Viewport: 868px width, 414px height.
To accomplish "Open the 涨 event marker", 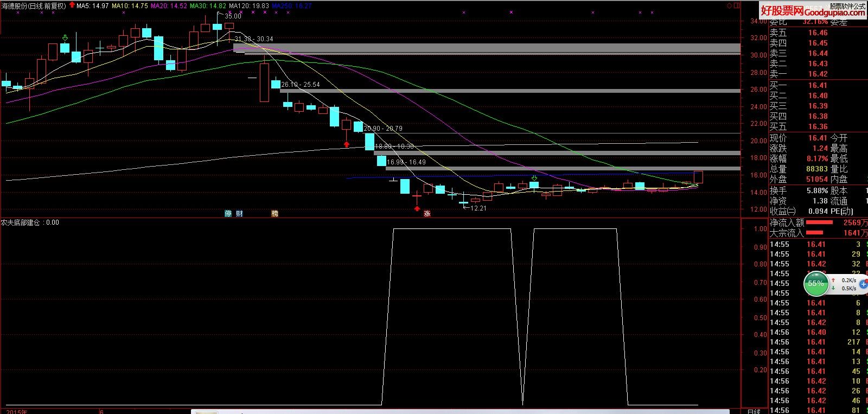I will [427, 214].
